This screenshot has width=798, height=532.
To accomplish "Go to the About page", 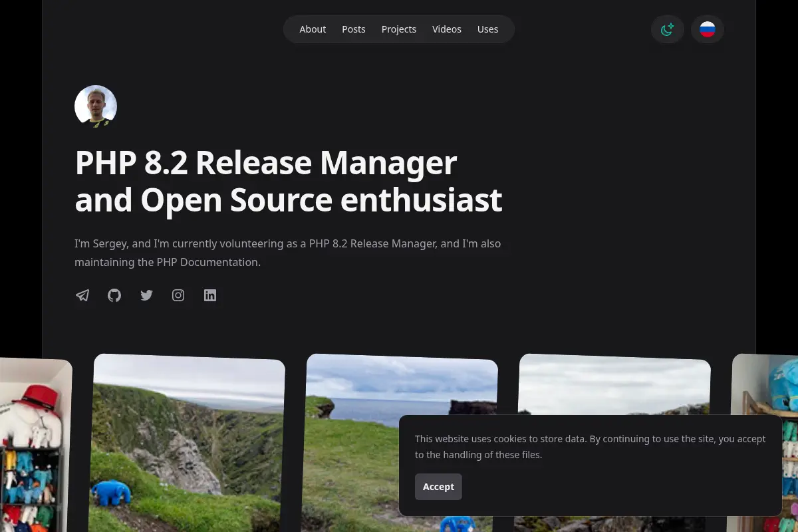I will point(313,29).
